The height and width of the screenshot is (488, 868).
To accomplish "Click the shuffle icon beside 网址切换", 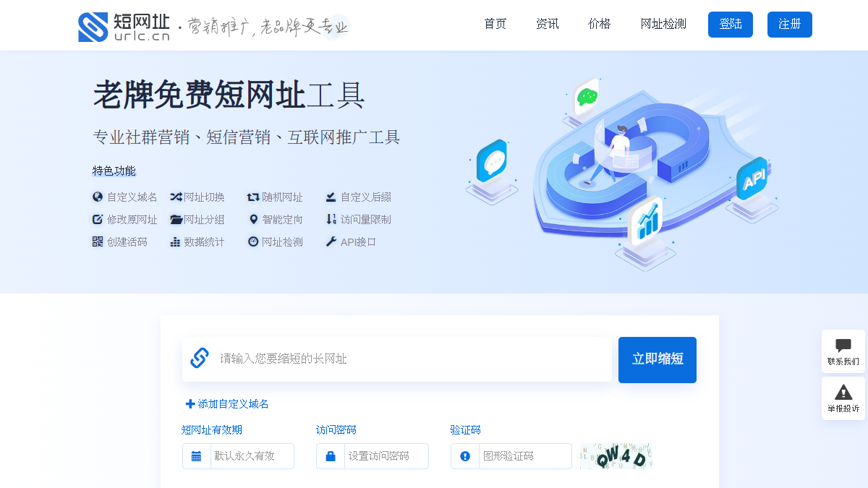I will [x=176, y=197].
